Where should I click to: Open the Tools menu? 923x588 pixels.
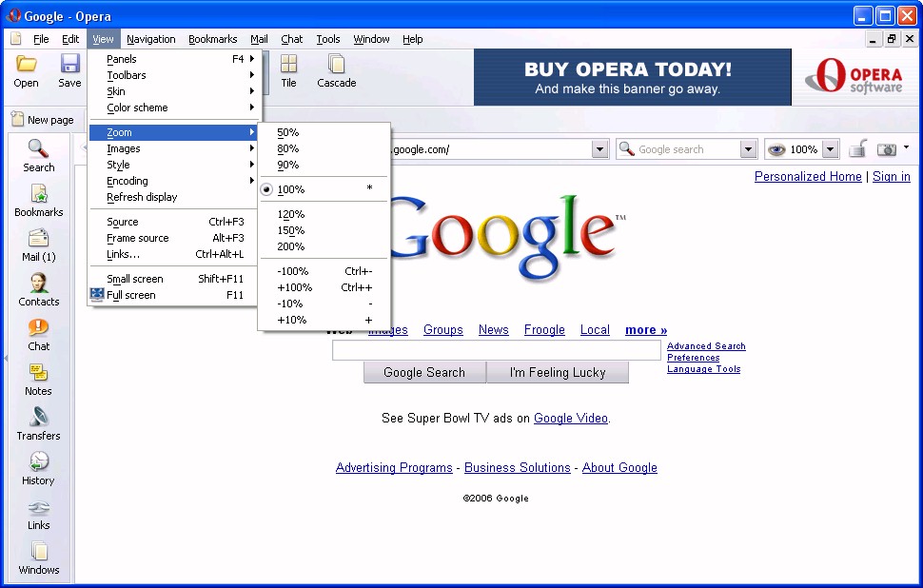pyautogui.click(x=328, y=39)
